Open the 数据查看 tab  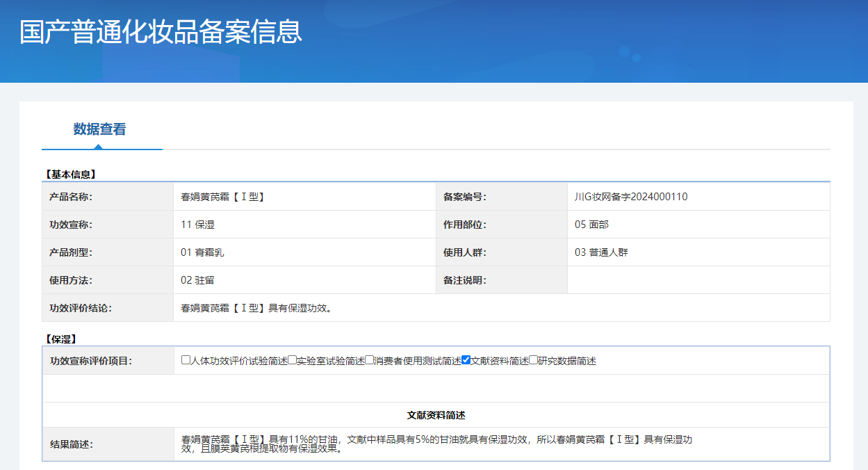pyautogui.click(x=100, y=129)
